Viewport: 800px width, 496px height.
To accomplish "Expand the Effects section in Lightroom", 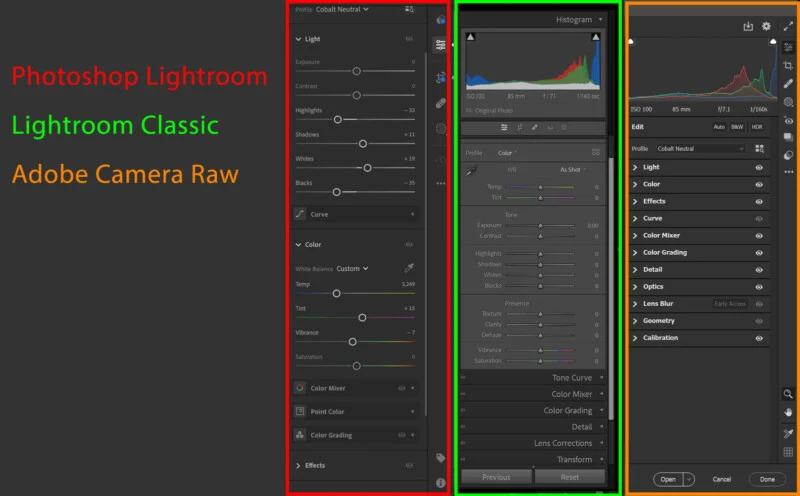I will coord(314,465).
